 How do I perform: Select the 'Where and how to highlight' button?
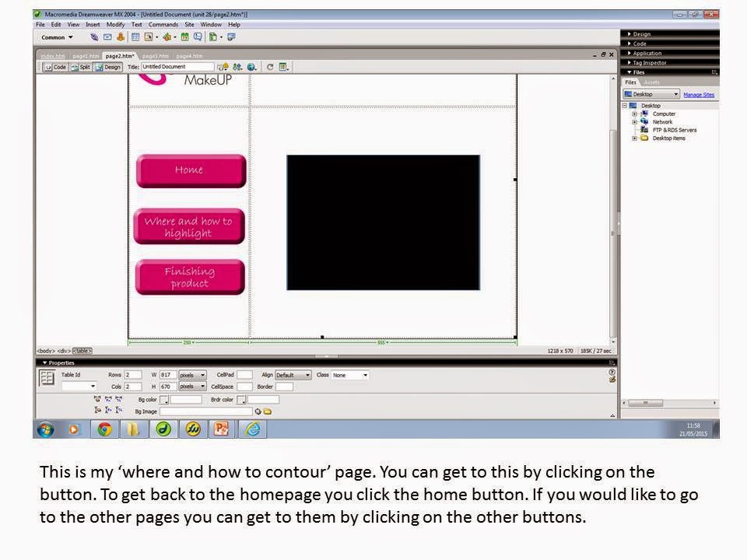coord(189,226)
